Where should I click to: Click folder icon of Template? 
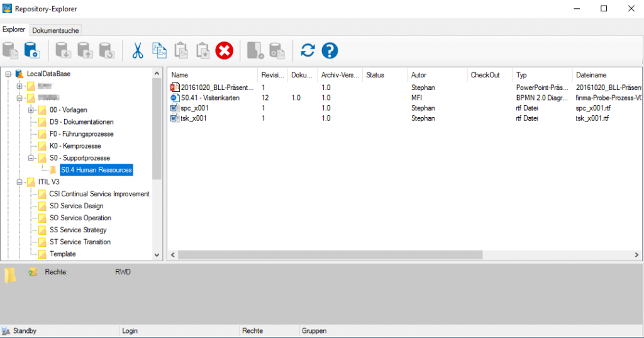pos(42,254)
